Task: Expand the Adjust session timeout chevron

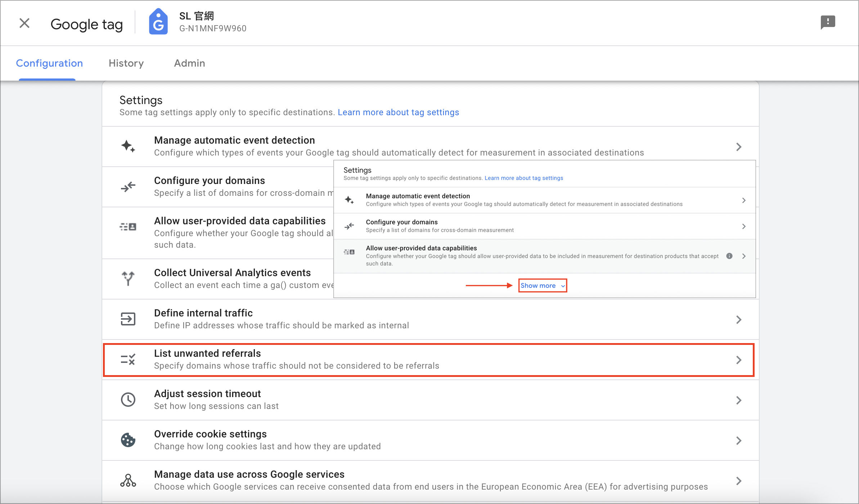Action: 739,400
